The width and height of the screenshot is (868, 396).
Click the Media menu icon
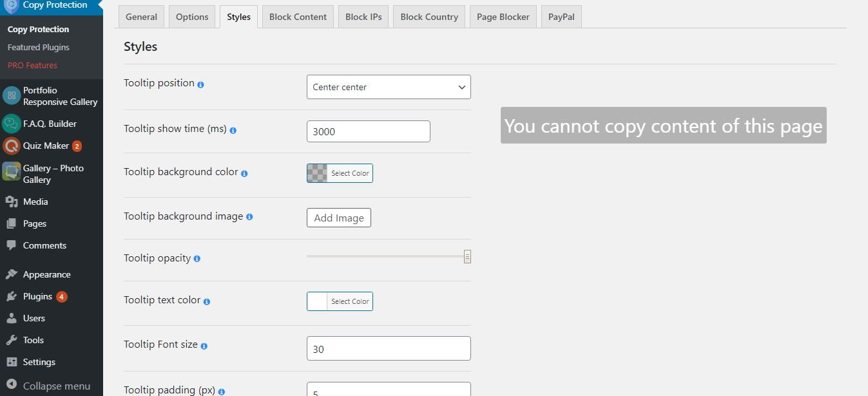[x=12, y=202]
